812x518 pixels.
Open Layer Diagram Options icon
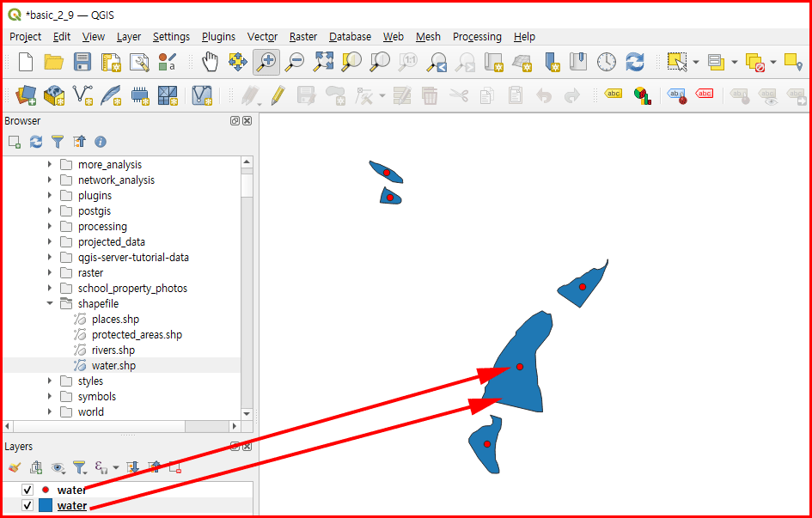point(642,95)
